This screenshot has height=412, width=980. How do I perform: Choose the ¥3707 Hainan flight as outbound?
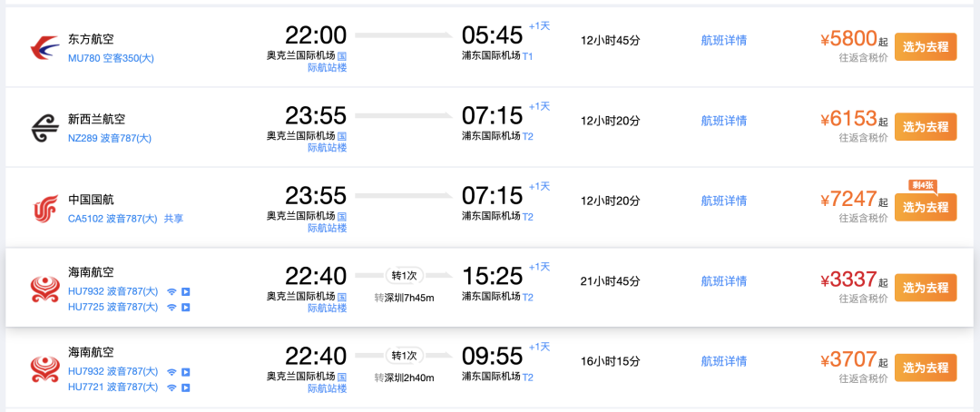tap(925, 368)
